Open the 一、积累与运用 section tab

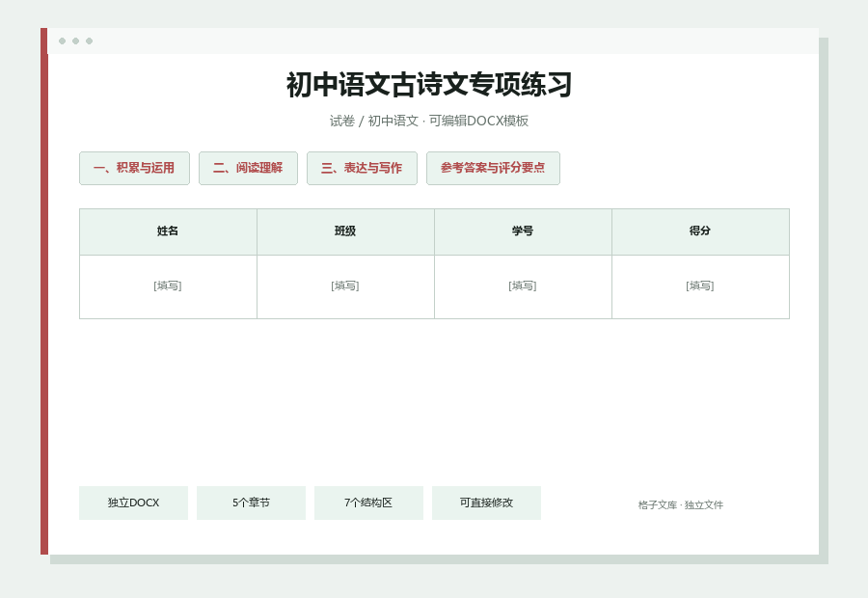pyautogui.click(x=134, y=168)
